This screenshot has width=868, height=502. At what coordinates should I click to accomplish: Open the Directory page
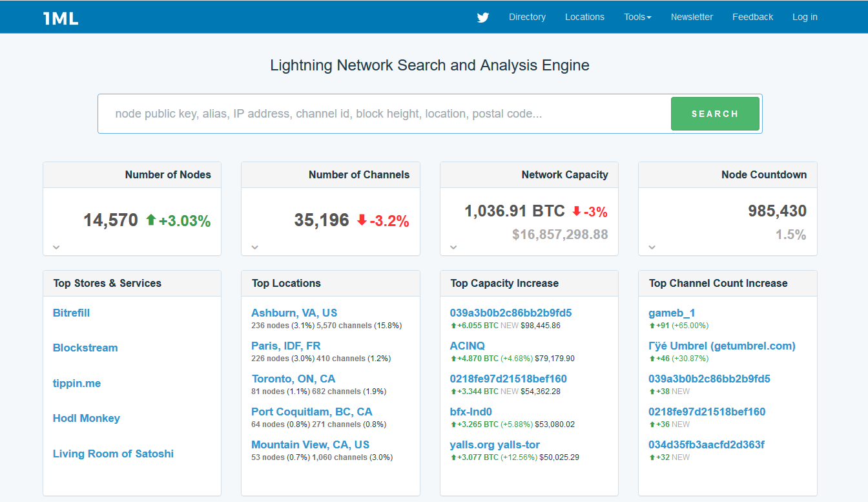click(x=527, y=17)
